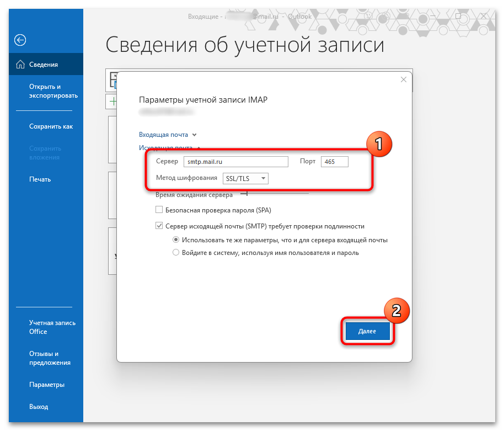Go back using the circular arrow icon
504x431 pixels.
click(20, 40)
